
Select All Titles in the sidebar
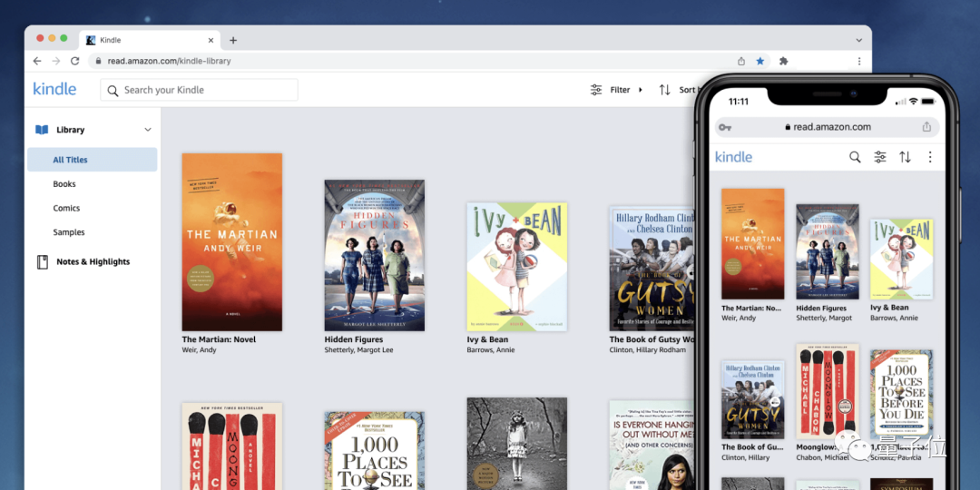pyautogui.click(x=92, y=160)
